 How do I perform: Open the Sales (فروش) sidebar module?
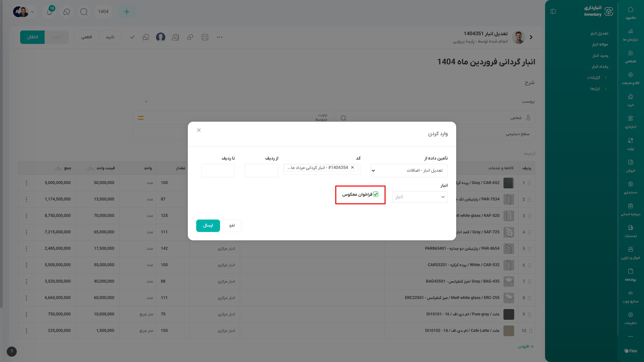(630, 165)
